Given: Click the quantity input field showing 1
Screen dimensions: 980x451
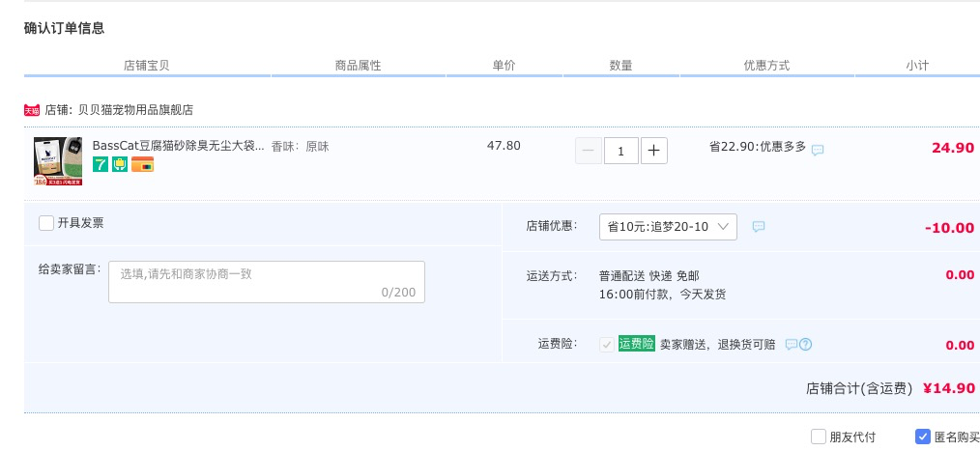Looking at the screenshot, I should point(621,151).
